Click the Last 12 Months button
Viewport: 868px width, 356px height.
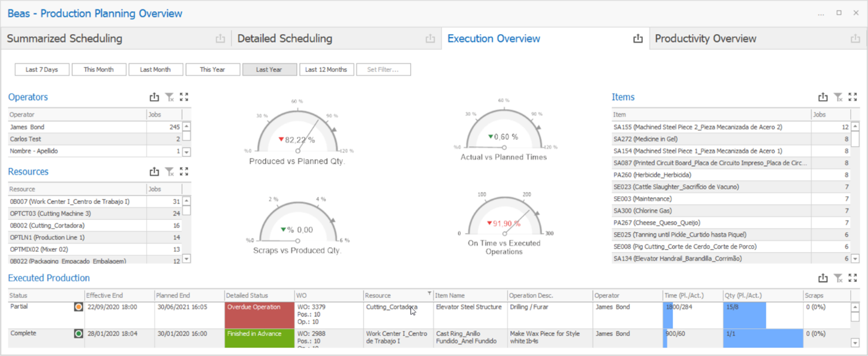coord(326,70)
